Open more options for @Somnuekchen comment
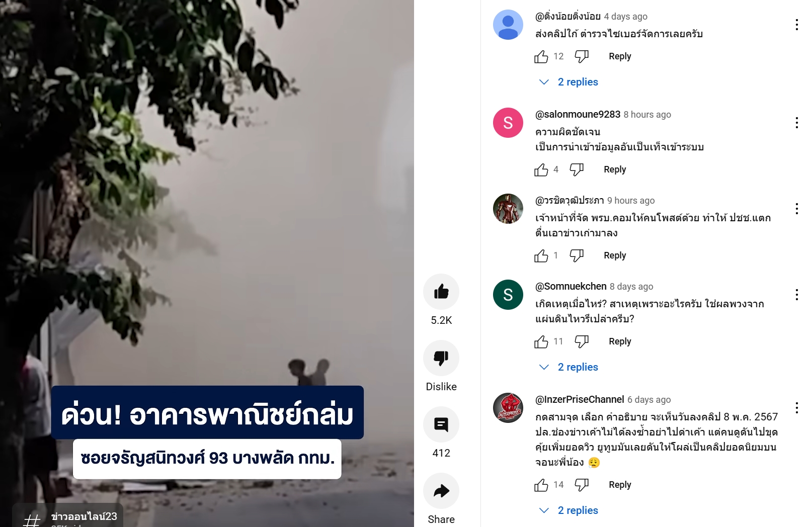The width and height of the screenshot is (812, 527). pyautogui.click(x=797, y=295)
